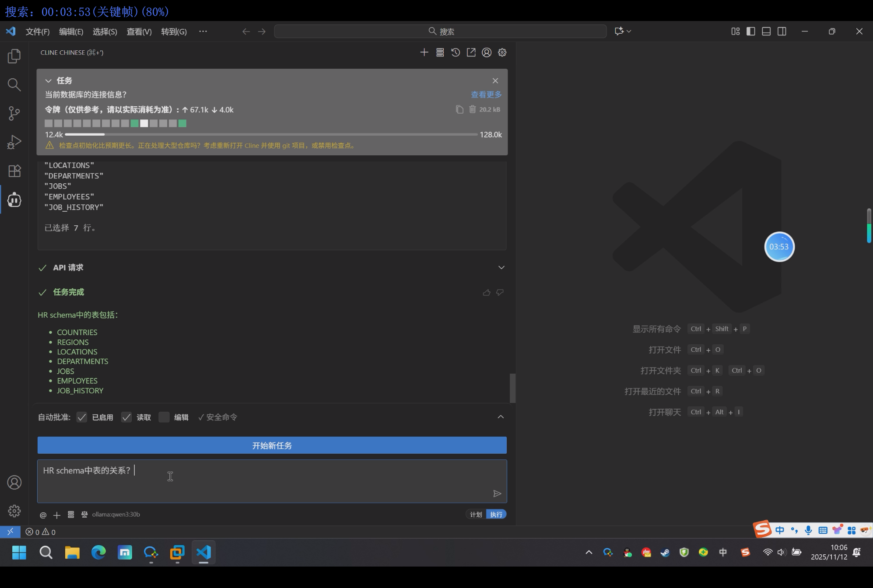
Task: Expand the API 请求 chevron
Action: pyautogui.click(x=501, y=267)
